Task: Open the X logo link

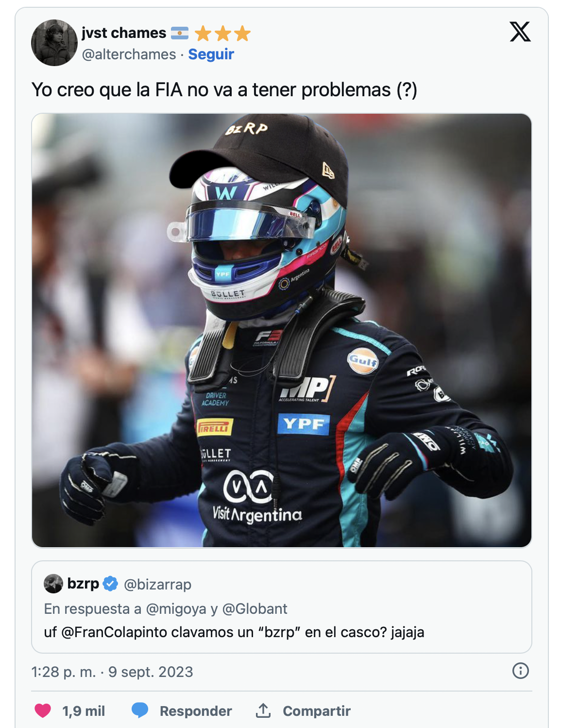Action: (x=520, y=32)
